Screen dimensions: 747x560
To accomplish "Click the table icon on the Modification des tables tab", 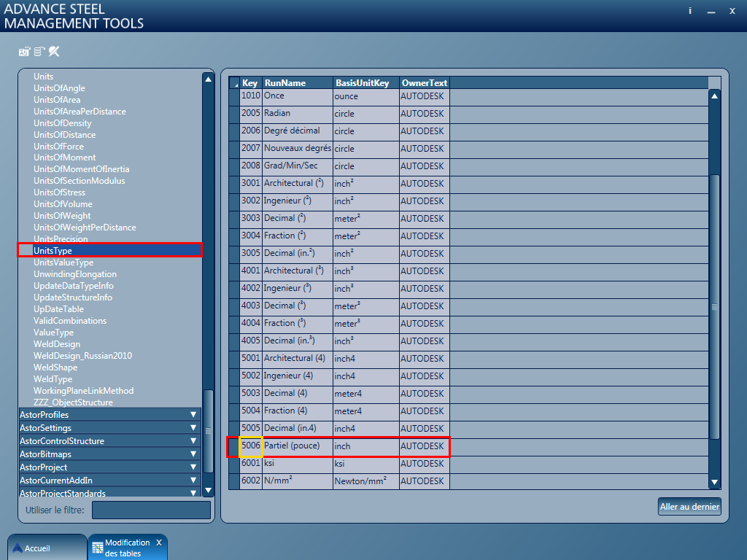I will point(97,548).
